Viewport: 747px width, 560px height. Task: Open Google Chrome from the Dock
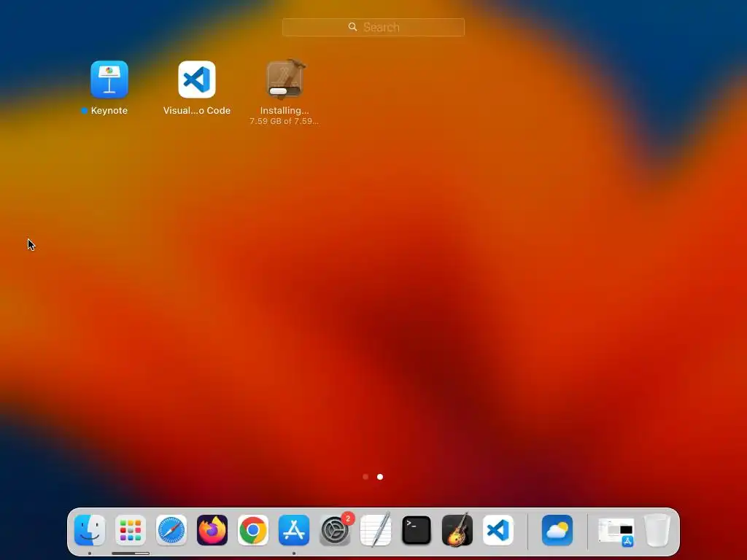pyautogui.click(x=253, y=530)
